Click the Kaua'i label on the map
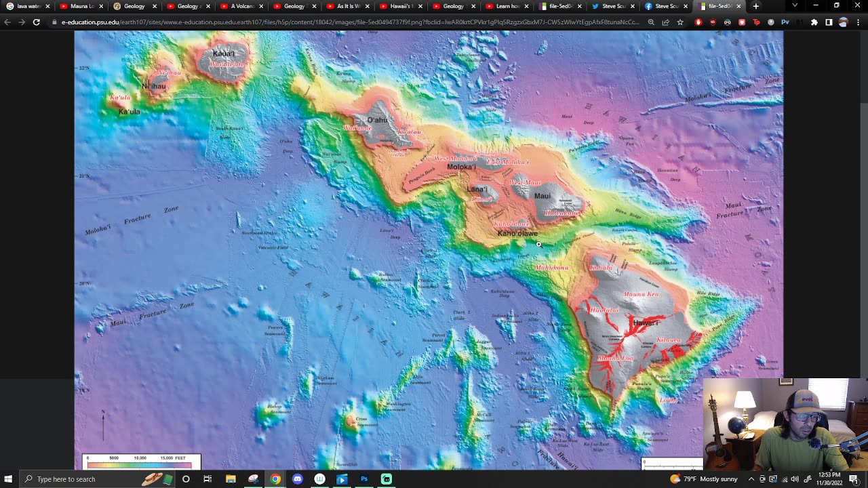Screen dimensions: 868x488 click(x=224, y=54)
